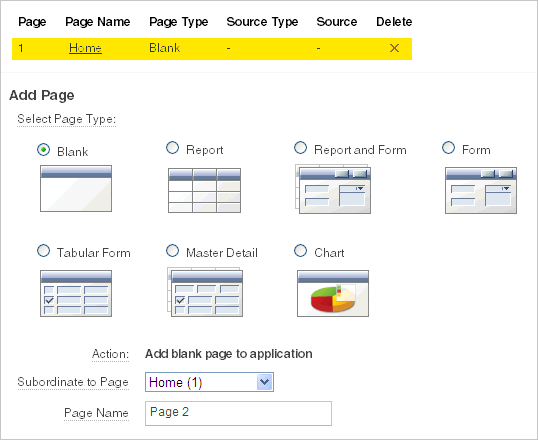Viewport: 538px width, 440px height.
Task: Choose the Chart radio button
Action: coord(301,251)
